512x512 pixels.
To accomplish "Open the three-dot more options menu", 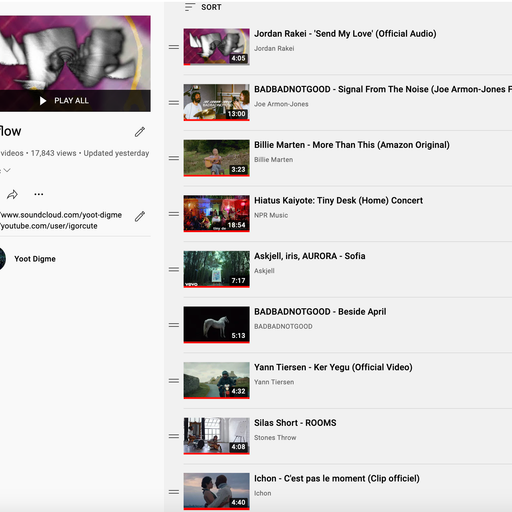I will 39,194.
